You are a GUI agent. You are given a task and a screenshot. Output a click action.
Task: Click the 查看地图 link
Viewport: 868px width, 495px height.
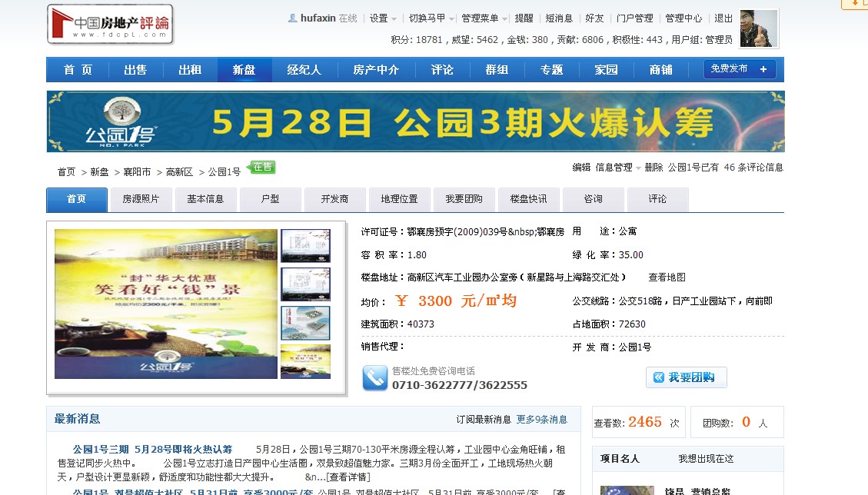click(667, 277)
